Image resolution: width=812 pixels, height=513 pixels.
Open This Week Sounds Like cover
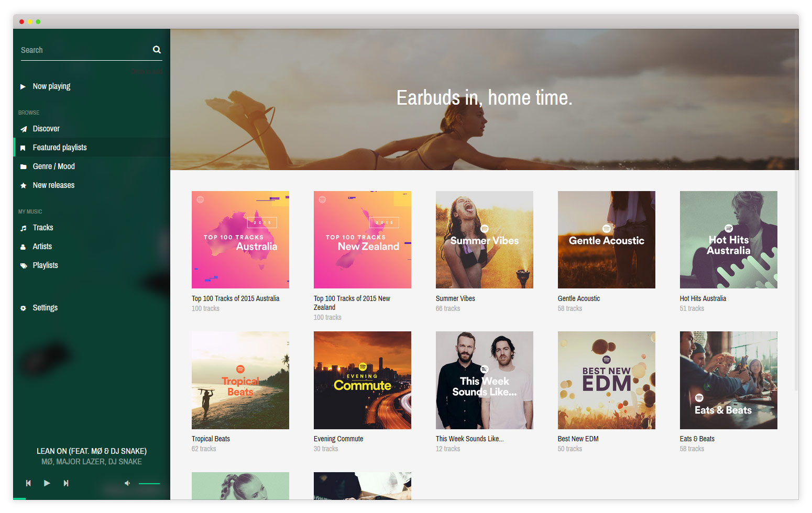(485, 380)
